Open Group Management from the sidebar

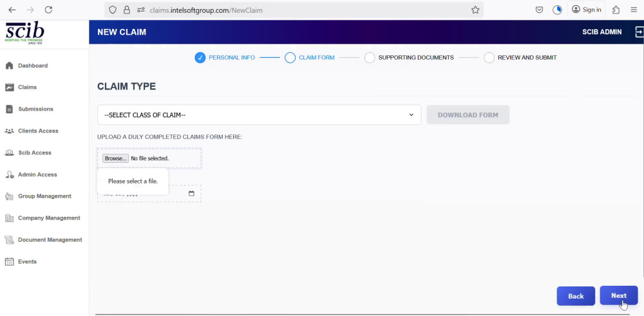click(45, 196)
